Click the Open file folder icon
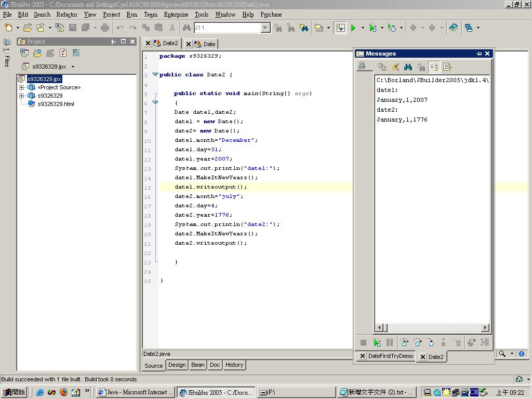 pyautogui.click(x=28, y=28)
